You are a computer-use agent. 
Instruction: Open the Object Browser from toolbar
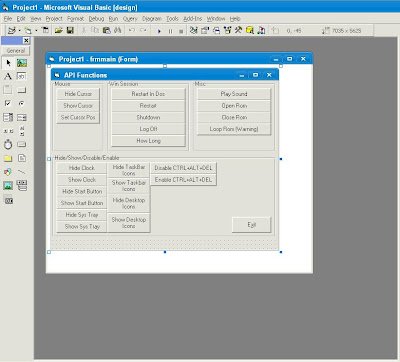click(228, 31)
